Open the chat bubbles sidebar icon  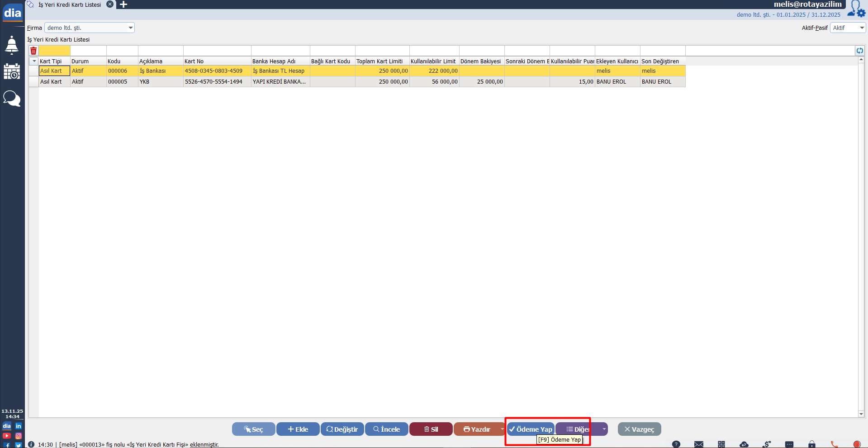12,98
